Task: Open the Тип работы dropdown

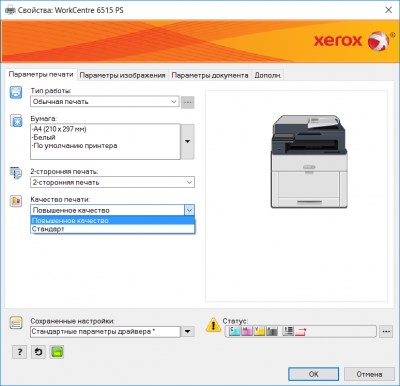Action: 105,102
